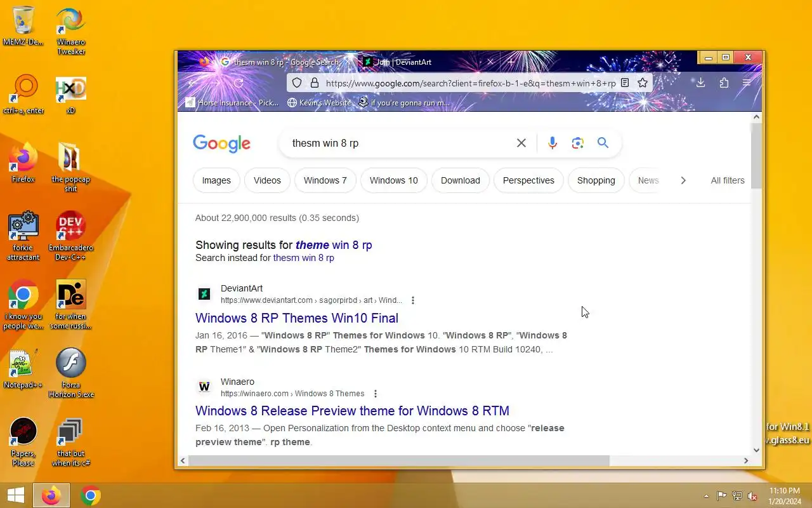The image size is (812, 508).
Task: Show more search filter chips arrow
Action: click(683, 180)
